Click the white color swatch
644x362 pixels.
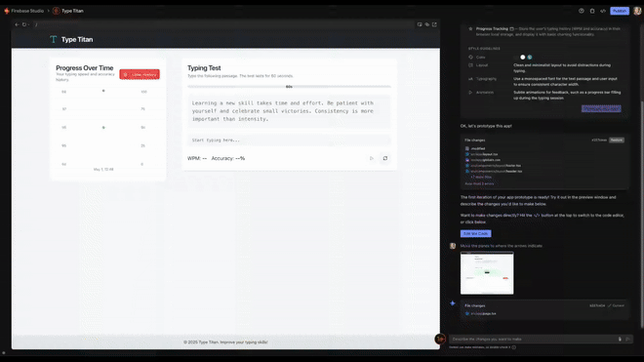[522, 58]
